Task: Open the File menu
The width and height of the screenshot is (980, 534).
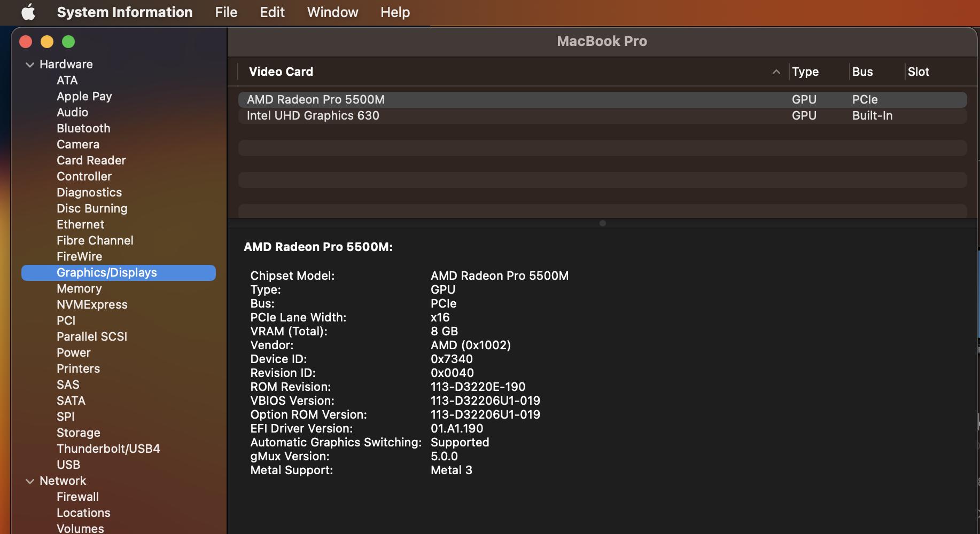Action: pos(226,12)
